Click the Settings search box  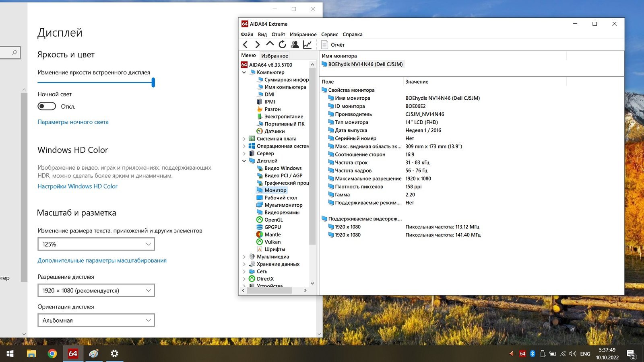tap(10, 53)
